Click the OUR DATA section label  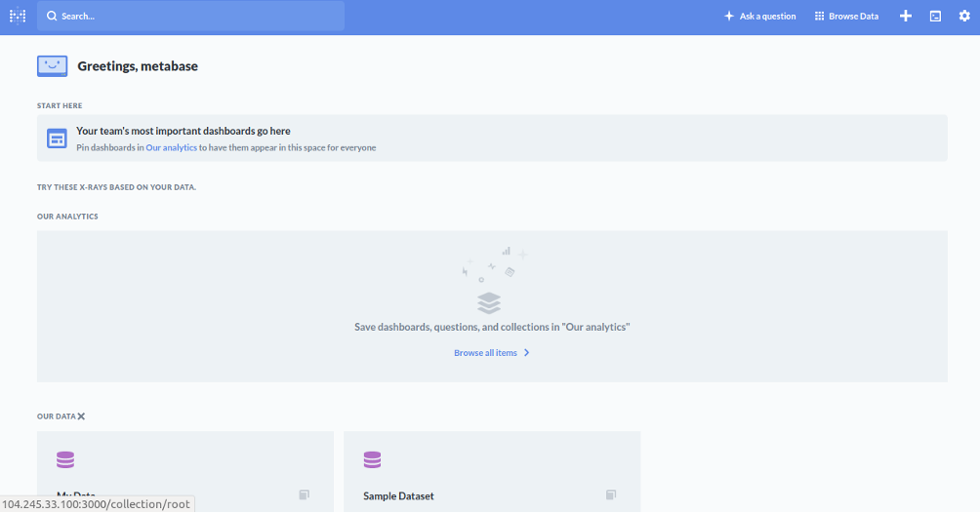pyautogui.click(x=57, y=416)
